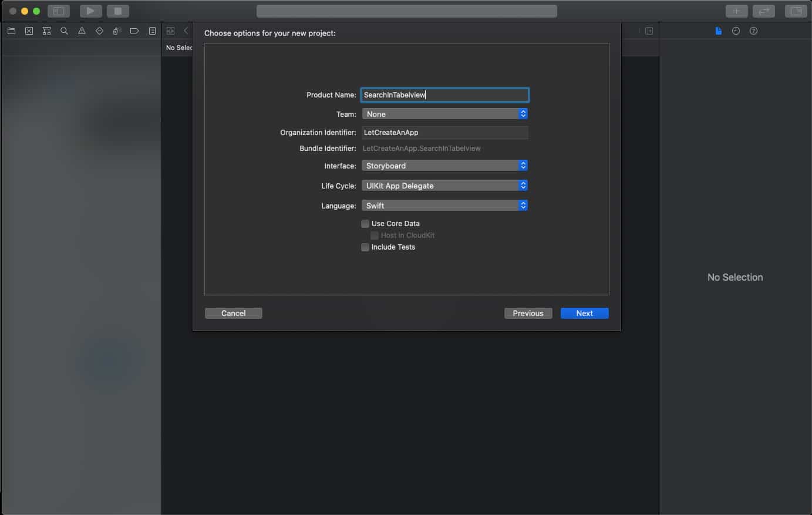This screenshot has height=515, width=812.
Task: Enable the Include Tests checkbox
Action: [x=365, y=247]
